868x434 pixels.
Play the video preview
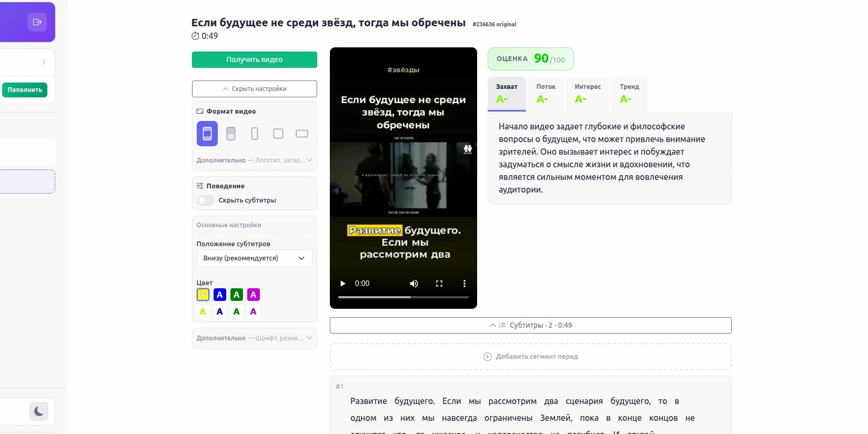tap(343, 284)
